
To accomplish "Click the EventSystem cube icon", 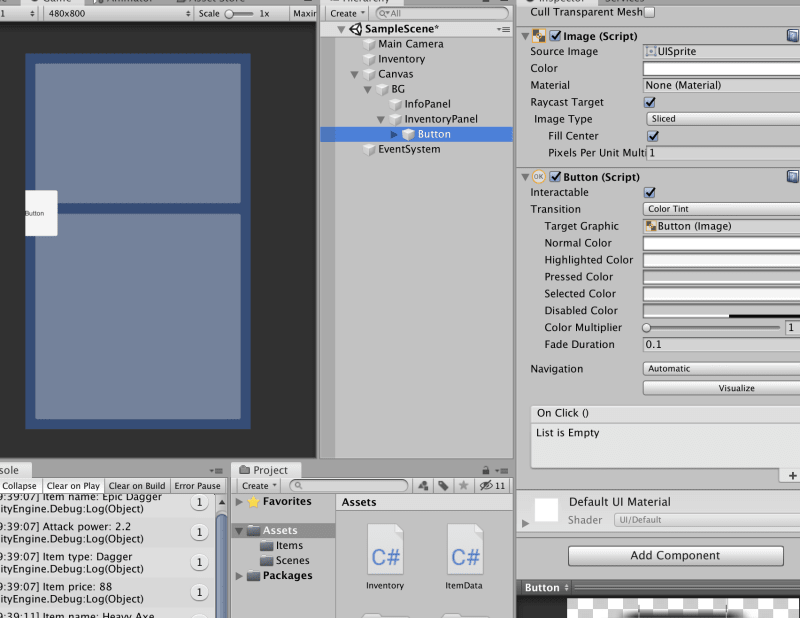I will pos(369,150).
